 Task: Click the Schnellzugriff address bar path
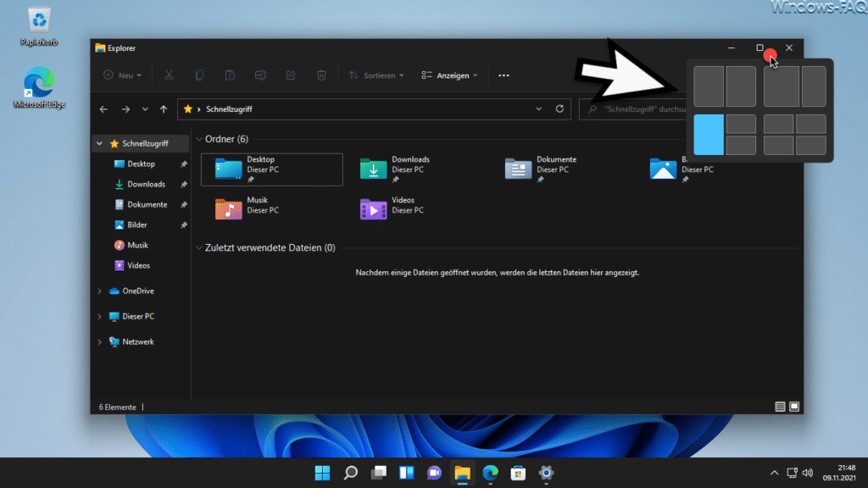tap(229, 109)
